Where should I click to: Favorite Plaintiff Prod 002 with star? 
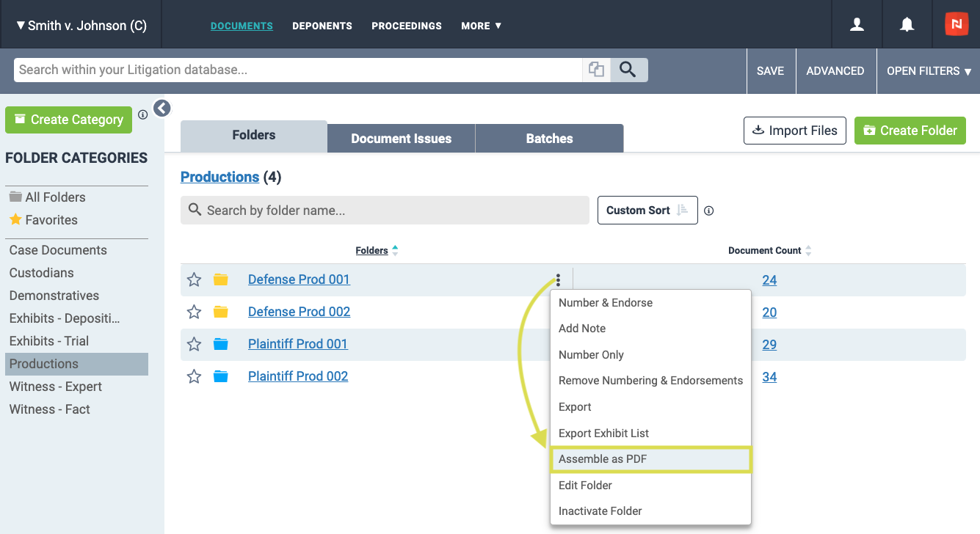[x=194, y=376]
